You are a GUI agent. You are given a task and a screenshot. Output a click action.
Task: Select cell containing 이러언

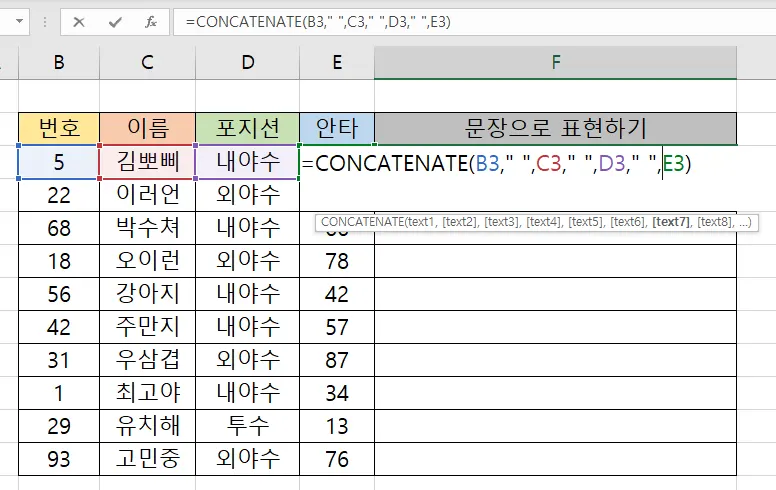(147, 195)
